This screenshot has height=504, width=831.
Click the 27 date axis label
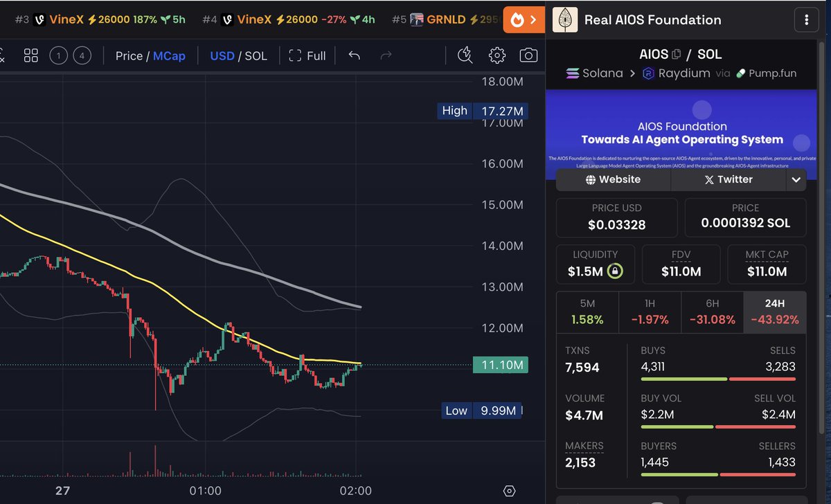click(x=62, y=491)
